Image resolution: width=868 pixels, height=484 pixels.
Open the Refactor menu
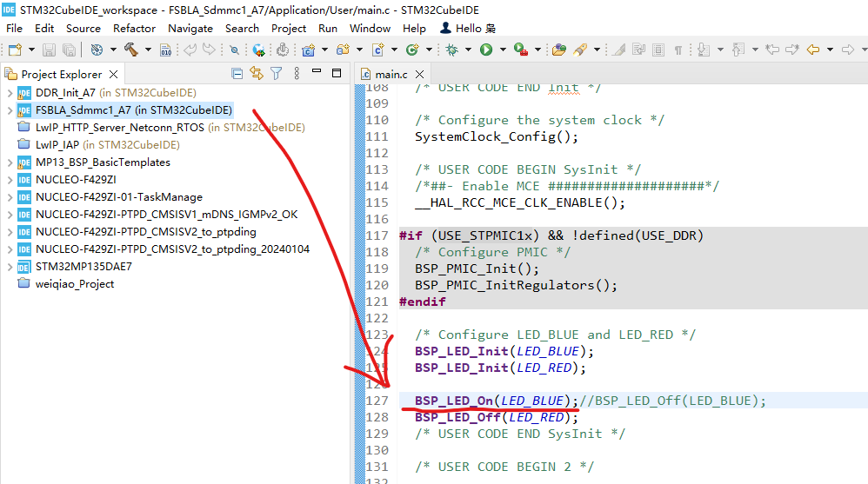(x=134, y=28)
